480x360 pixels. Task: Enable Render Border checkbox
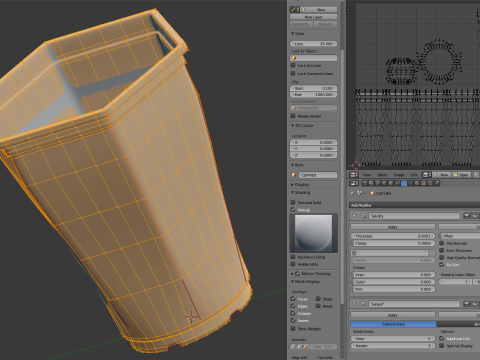click(x=293, y=116)
